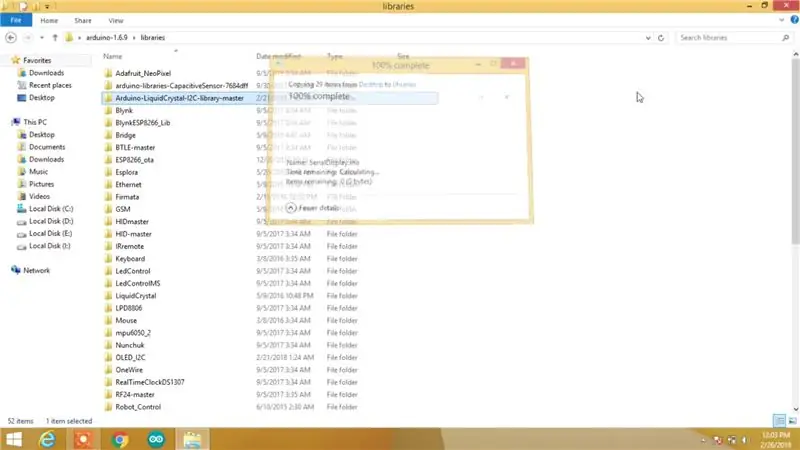
Task: Open Videos under This PC
Action: coord(39,196)
